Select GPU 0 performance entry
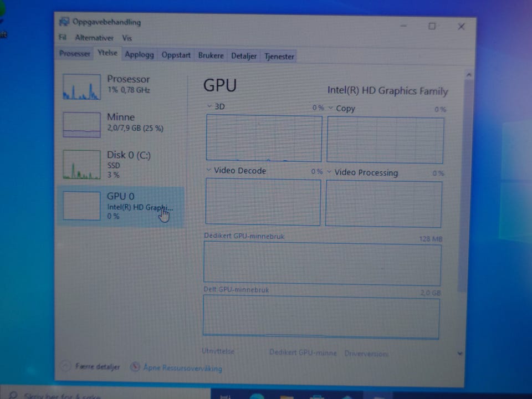 click(121, 206)
